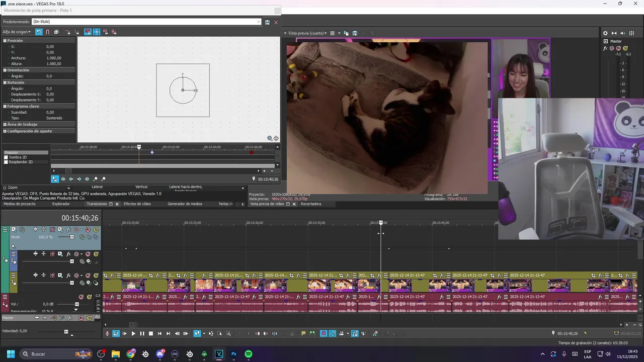
Task: Click the Nivel slider on track 1
Action: pyautogui.click(x=71, y=237)
